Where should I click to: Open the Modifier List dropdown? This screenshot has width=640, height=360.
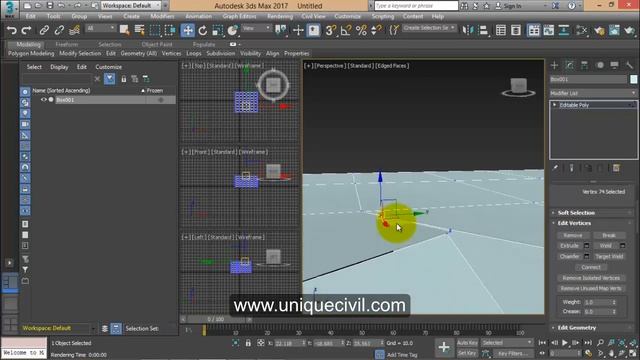point(593,93)
